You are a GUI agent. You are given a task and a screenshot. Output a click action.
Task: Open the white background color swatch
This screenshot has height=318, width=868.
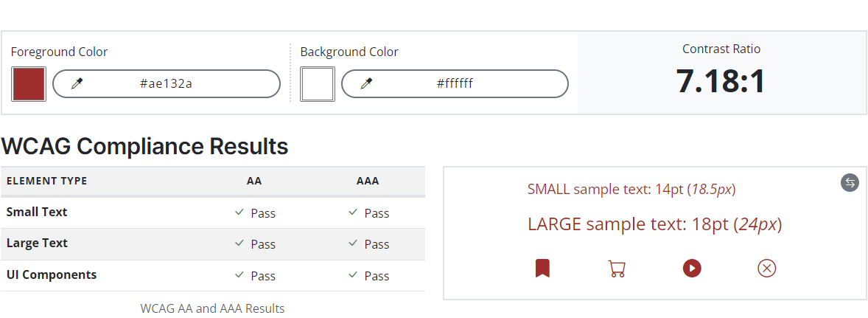318,84
